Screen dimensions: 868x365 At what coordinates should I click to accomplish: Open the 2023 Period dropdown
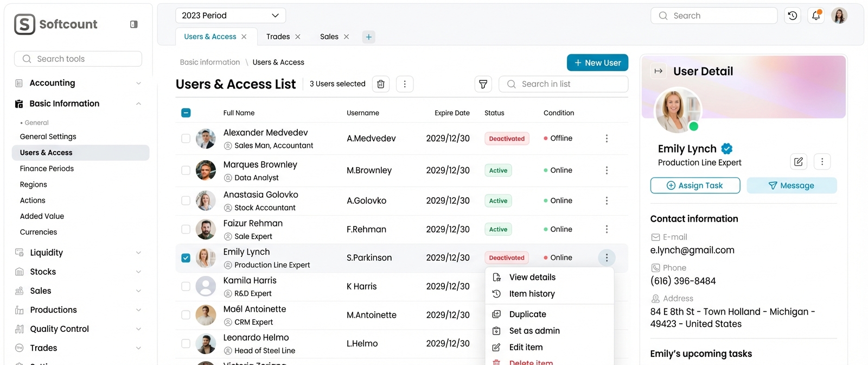(231, 16)
